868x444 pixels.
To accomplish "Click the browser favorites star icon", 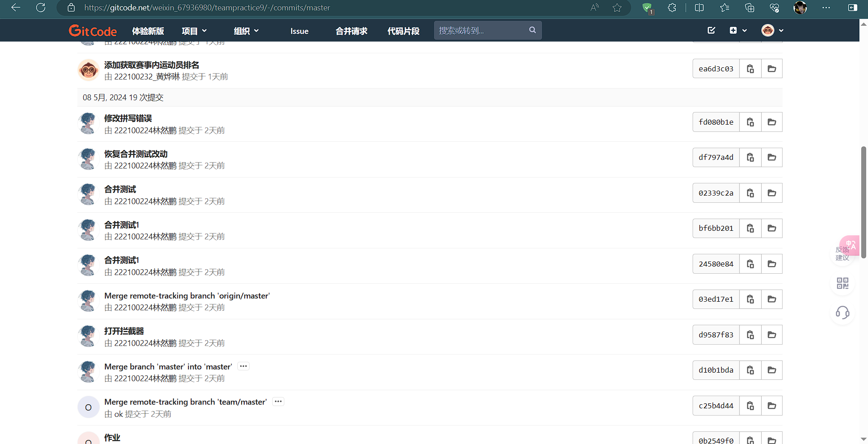I will click(618, 8).
